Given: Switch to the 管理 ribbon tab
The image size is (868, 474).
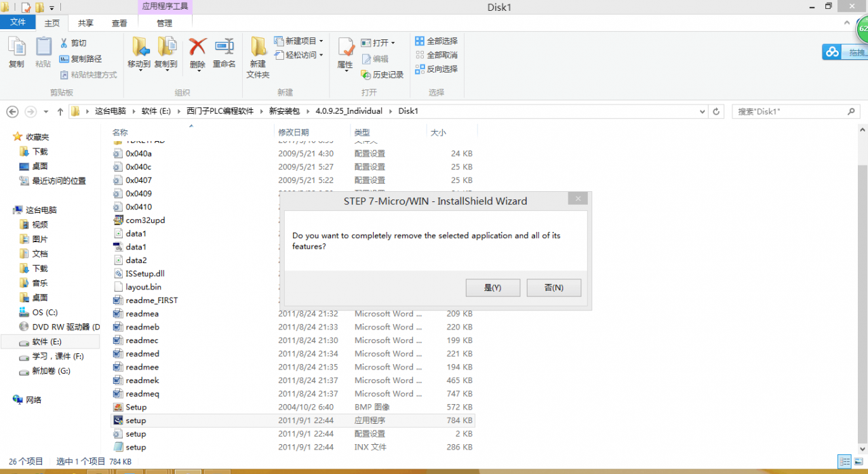Looking at the screenshot, I should click(x=165, y=23).
